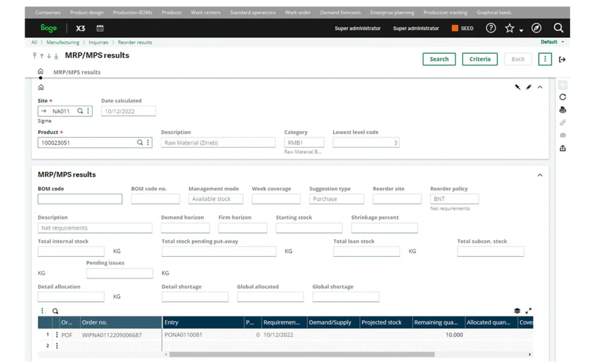
Task: Open the Default view dropdown
Action: pyautogui.click(x=552, y=42)
